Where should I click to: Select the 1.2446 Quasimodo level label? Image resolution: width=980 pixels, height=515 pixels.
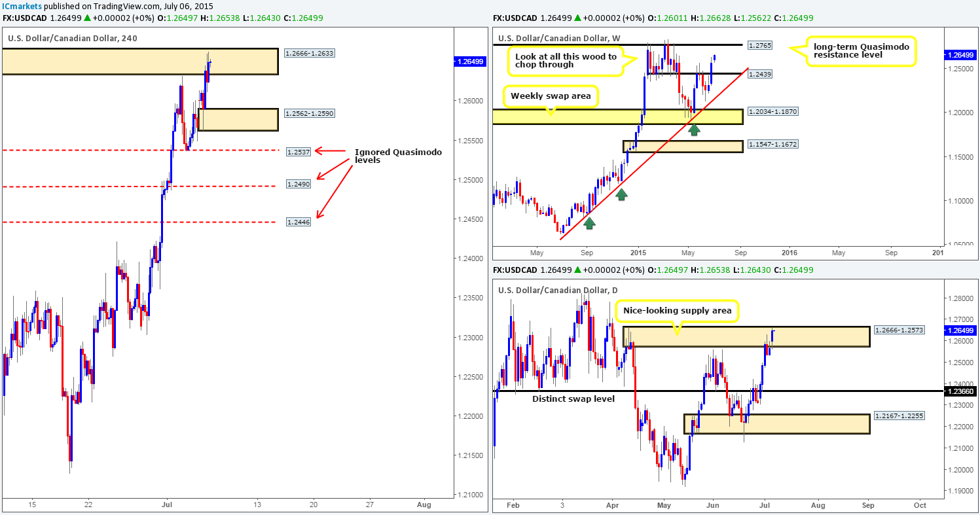(299, 222)
